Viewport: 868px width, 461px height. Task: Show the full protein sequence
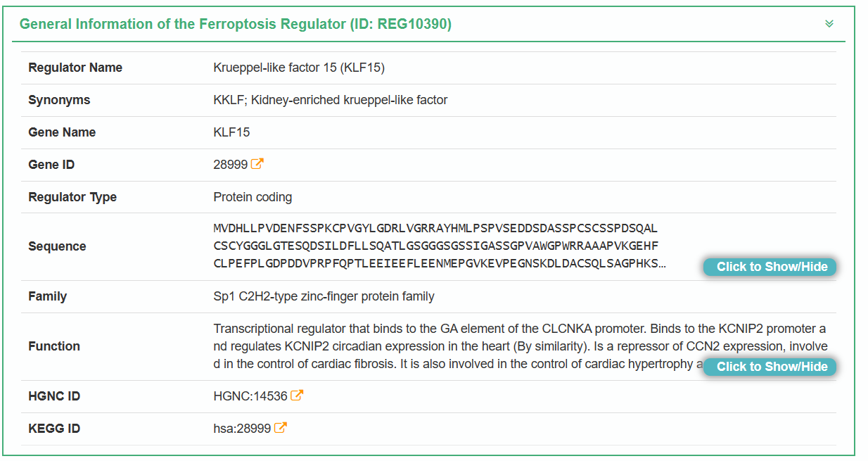click(770, 267)
